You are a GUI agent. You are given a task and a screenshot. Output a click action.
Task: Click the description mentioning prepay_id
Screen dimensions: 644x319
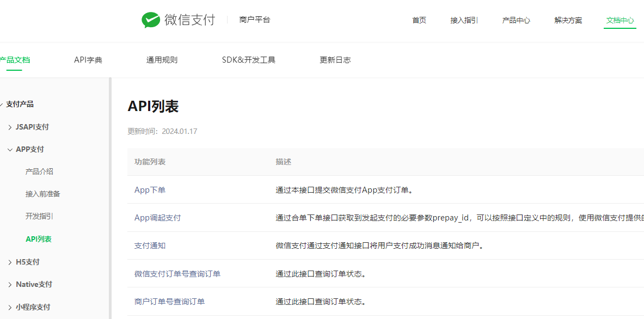tap(459, 218)
